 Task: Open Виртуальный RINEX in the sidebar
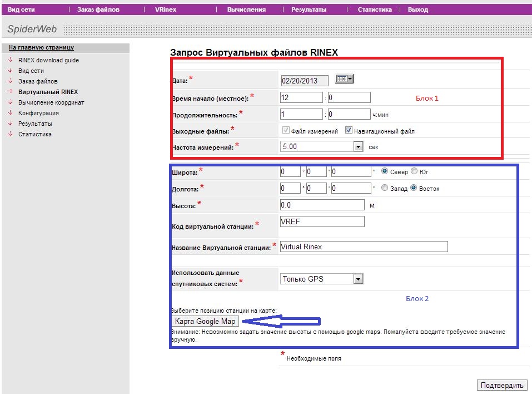tap(48, 92)
